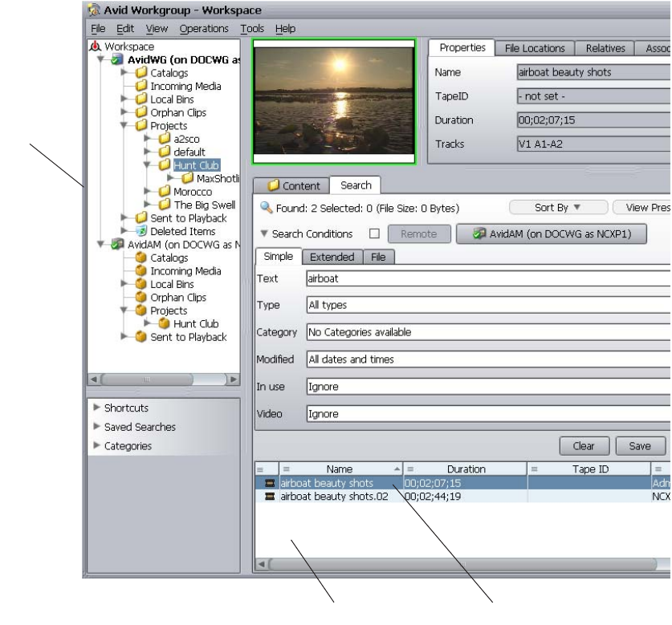The height and width of the screenshot is (625, 672).
Task: Click the Incoming Media folder icon under AvidAM
Action: point(141,270)
